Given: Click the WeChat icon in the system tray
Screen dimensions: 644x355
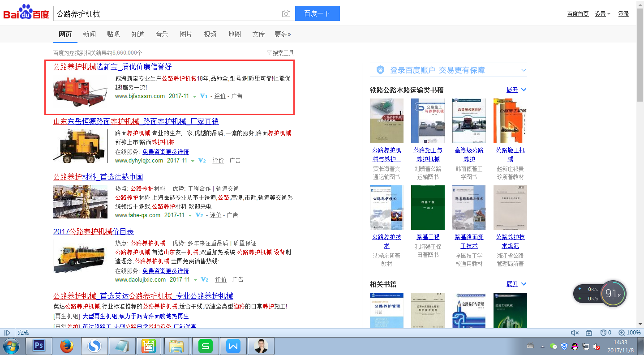Looking at the screenshot, I should (554, 346).
